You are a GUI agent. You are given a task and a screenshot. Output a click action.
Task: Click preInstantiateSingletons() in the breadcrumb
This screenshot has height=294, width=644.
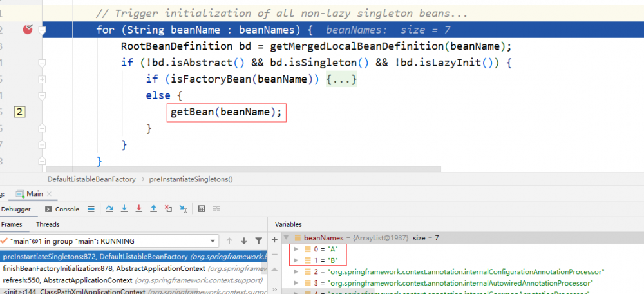coord(191,179)
